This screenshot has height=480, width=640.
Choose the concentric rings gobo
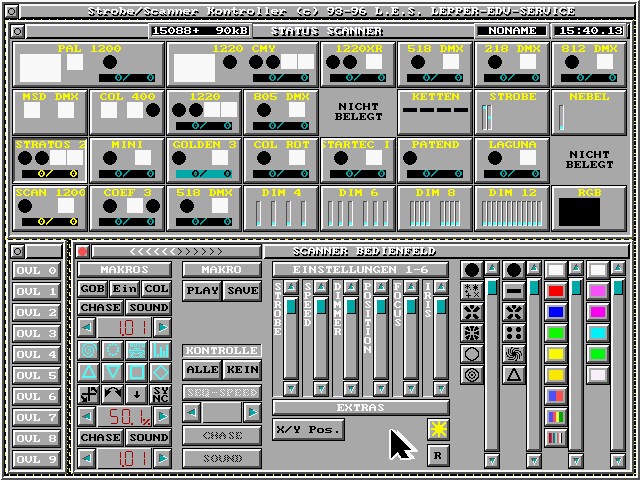click(472, 375)
